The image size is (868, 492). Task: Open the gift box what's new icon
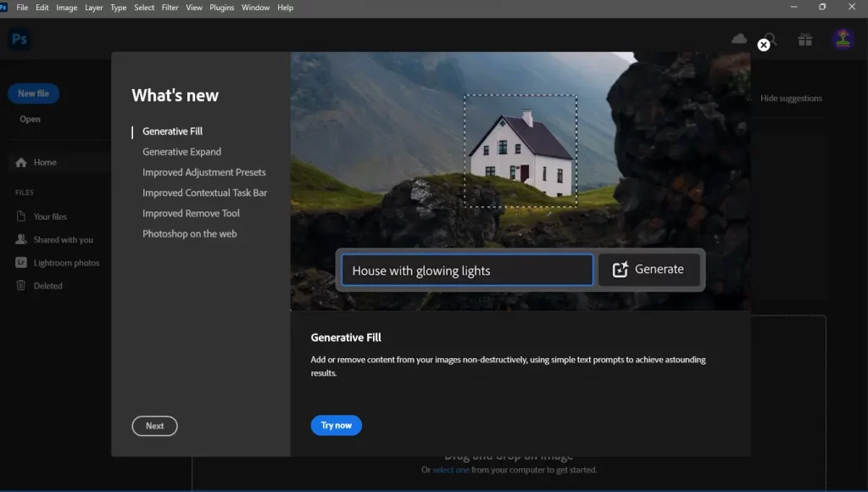804,39
